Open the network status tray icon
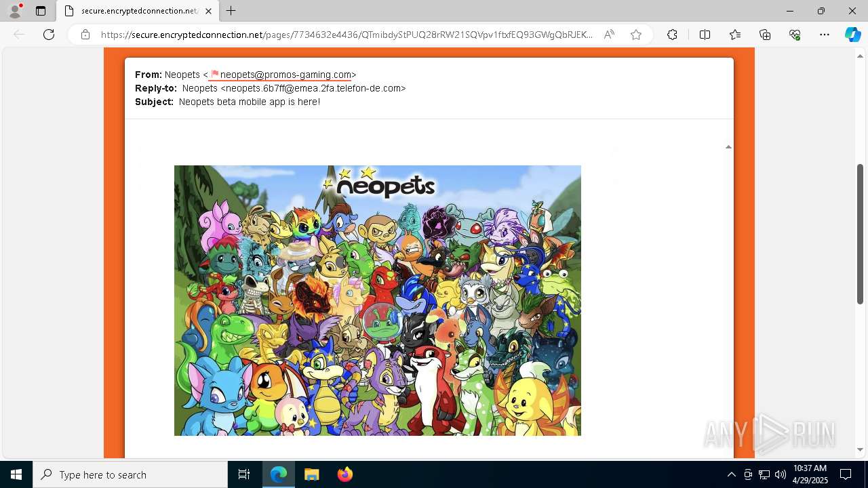Screen dimensions: 868x488 [764, 474]
